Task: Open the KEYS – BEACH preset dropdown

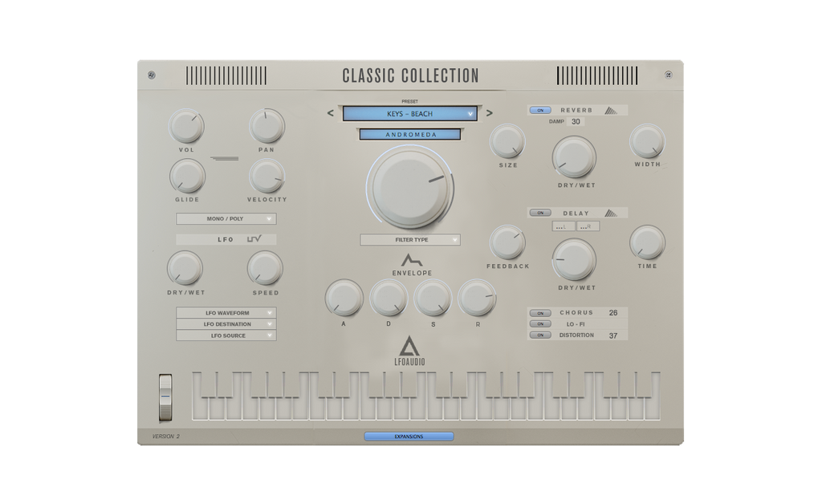Action: pyautogui.click(x=410, y=114)
